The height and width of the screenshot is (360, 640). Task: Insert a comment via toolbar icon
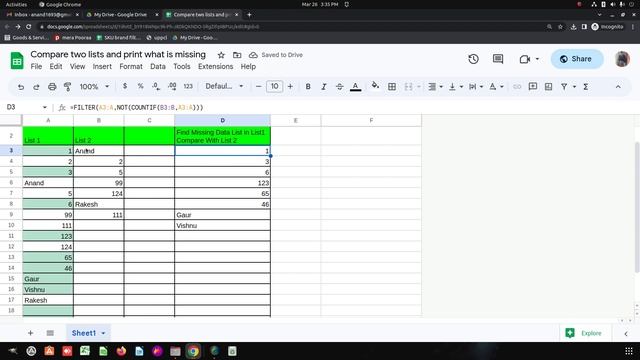[533, 87]
